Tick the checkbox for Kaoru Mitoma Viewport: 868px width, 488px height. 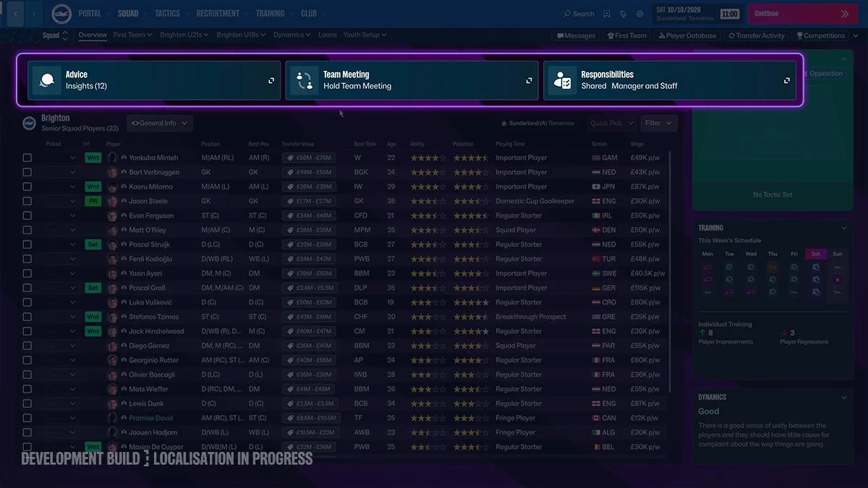tap(27, 187)
